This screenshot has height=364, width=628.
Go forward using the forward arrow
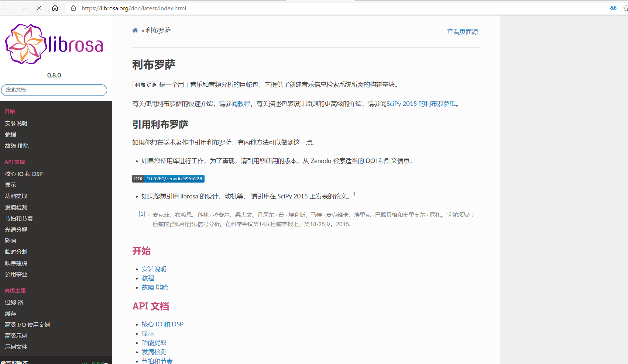tap(23, 8)
